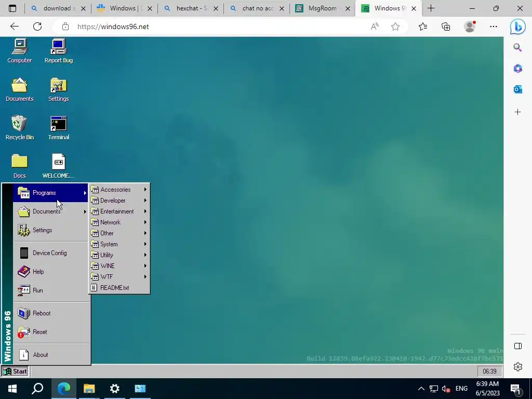Image resolution: width=532 pixels, height=399 pixels.
Task: Open Settings from the Start menu
Action: tap(50, 230)
